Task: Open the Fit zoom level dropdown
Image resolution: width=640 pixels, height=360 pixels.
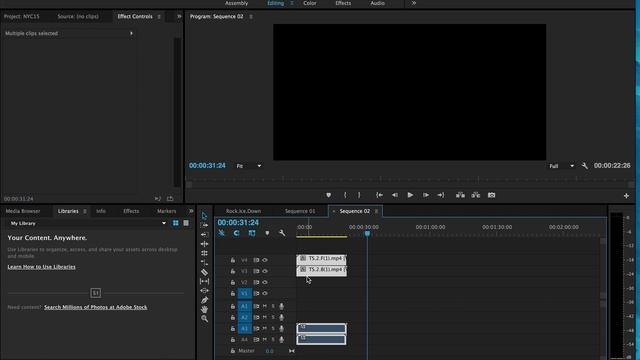Action: point(249,166)
